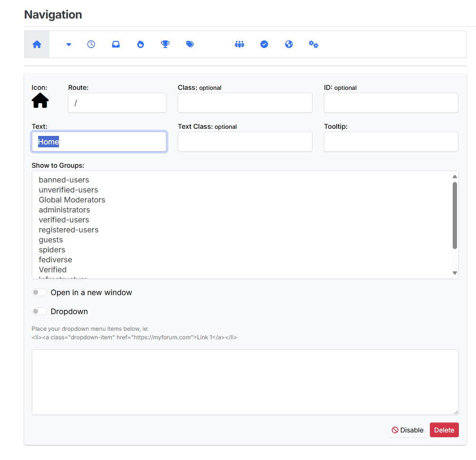Click the Disable button

point(407,430)
